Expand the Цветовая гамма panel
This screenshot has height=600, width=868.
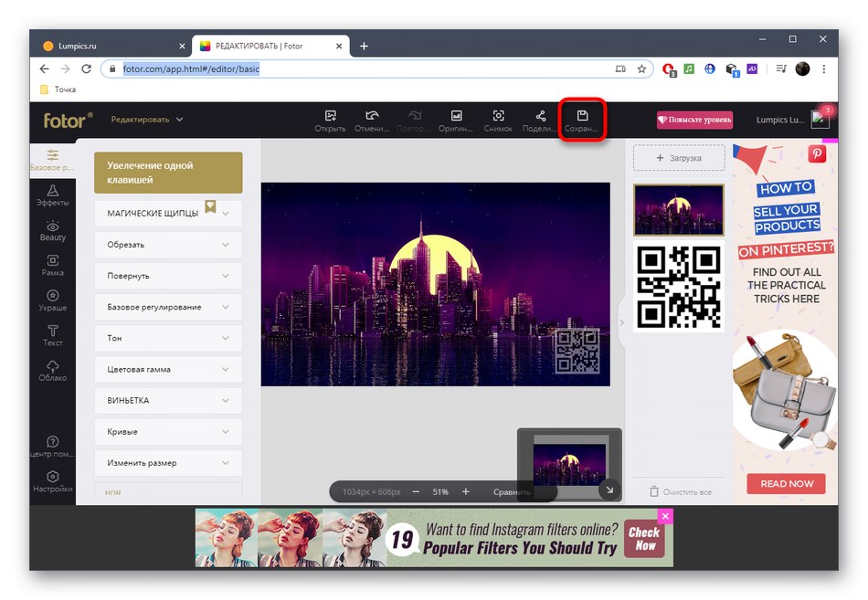click(168, 369)
